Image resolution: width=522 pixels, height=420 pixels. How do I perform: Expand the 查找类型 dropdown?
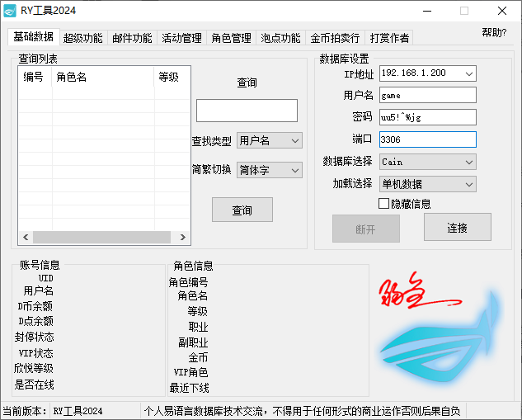[x=270, y=141]
